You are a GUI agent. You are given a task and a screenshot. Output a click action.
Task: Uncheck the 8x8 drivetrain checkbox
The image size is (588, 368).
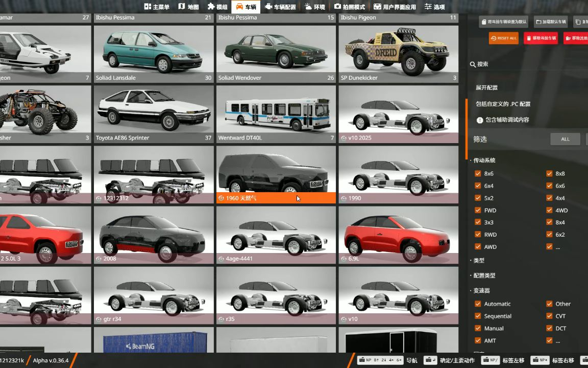[549, 173]
